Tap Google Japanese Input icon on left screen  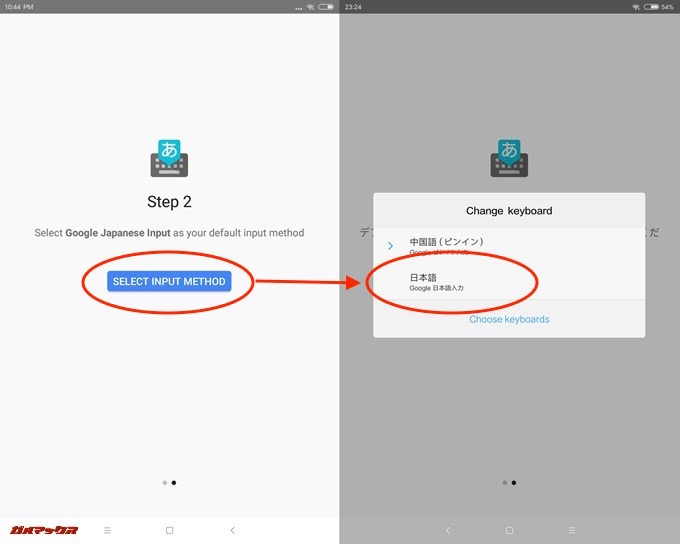point(169,158)
